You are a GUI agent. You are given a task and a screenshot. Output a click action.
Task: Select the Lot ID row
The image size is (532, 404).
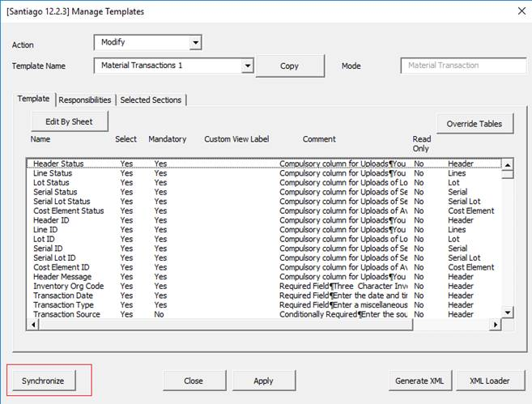coord(264,239)
